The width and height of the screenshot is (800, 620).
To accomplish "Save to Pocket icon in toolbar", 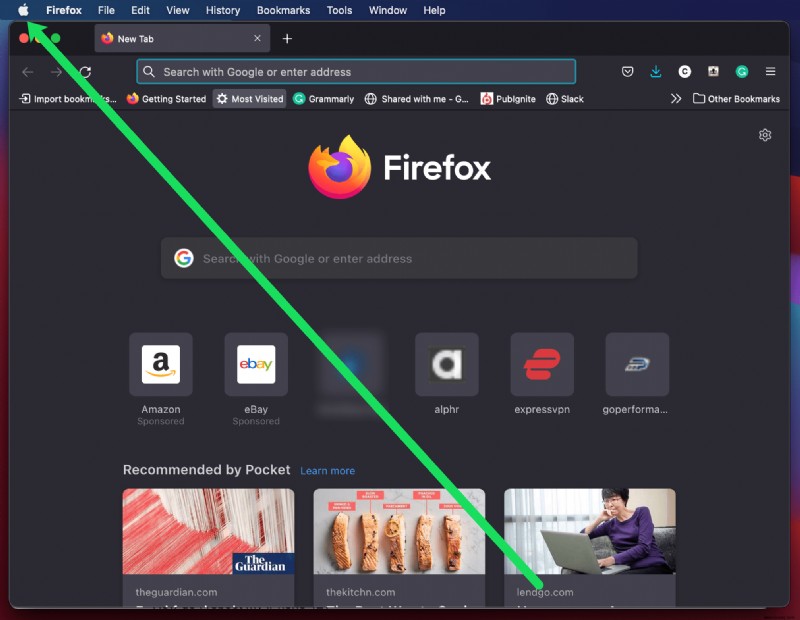I will coord(628,72).
